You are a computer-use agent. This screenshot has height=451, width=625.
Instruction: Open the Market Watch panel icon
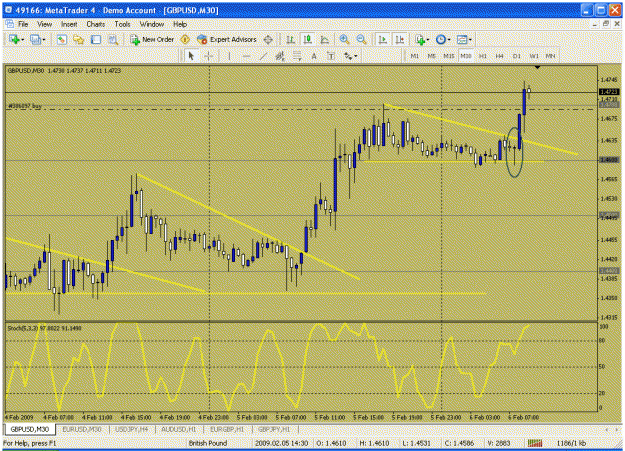61,39
